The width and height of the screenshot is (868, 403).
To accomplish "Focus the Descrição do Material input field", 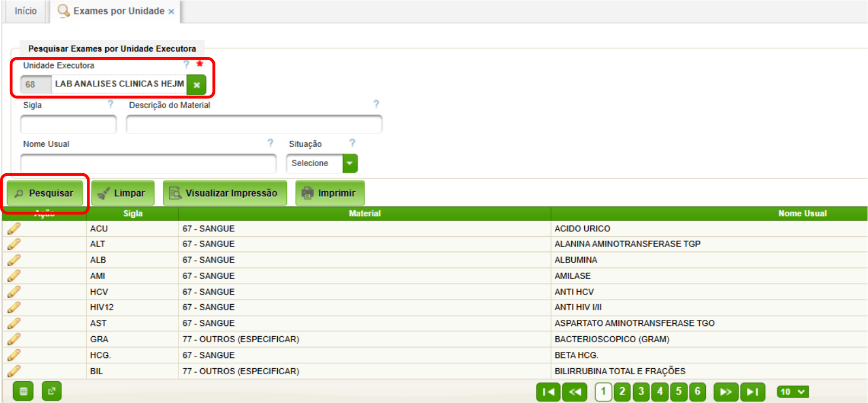I will 254,124.
